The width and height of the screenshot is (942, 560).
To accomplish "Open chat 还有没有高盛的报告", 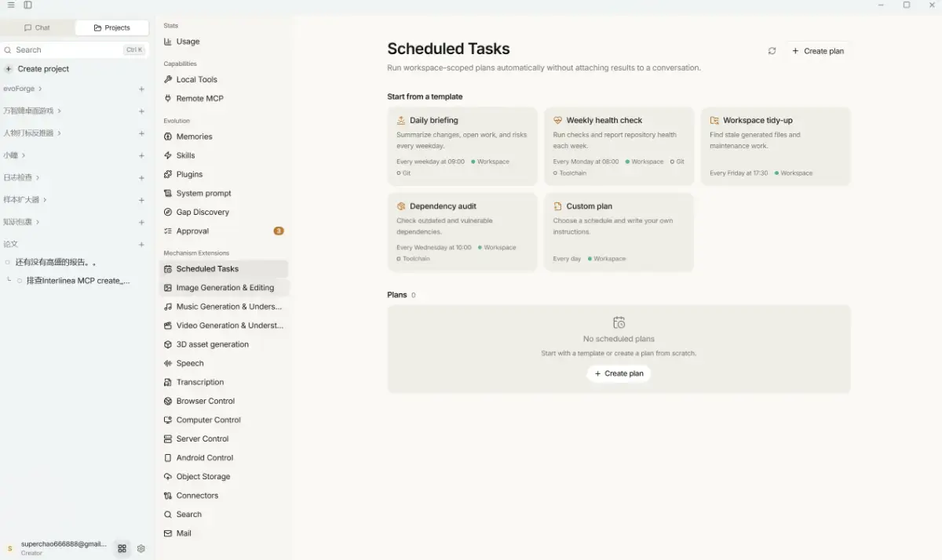I will tap(56, 263).
